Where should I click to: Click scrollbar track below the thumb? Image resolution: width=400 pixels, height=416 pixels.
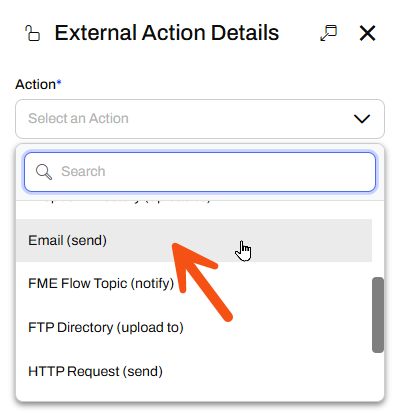(x=378, y=375)
